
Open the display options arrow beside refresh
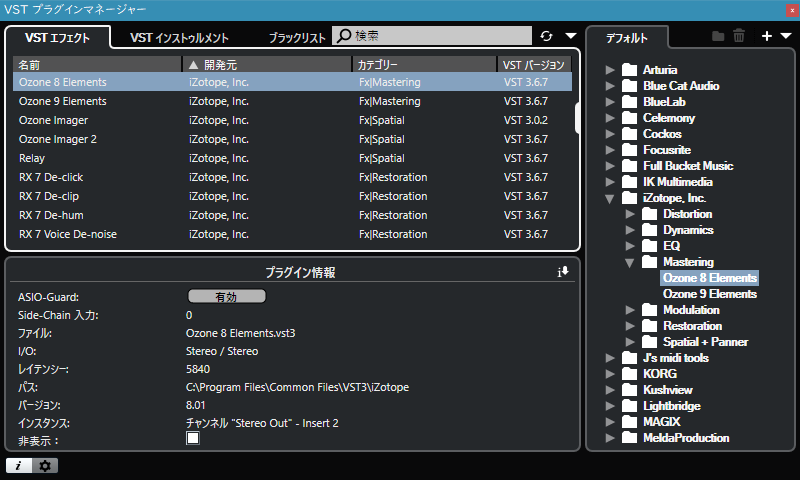point(571,36)
